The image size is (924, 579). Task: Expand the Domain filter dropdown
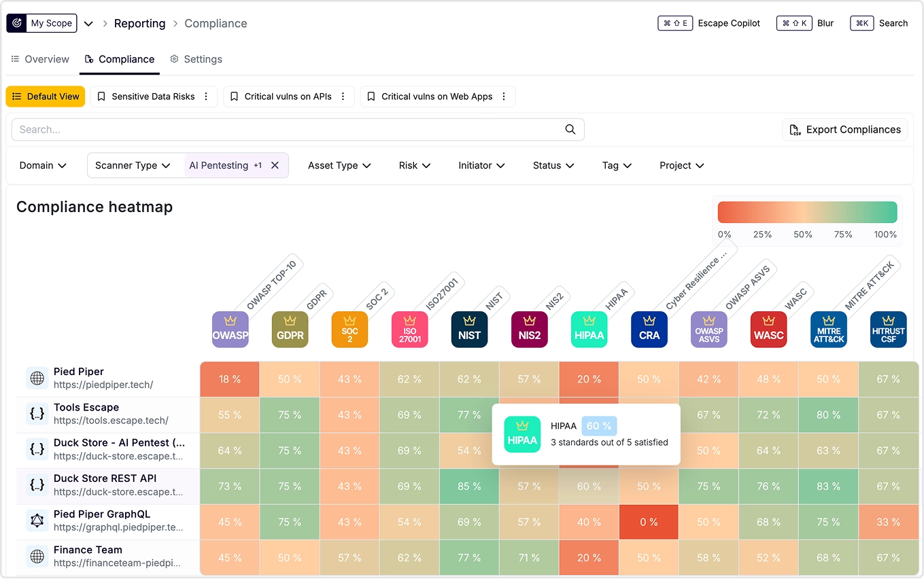pyautogui.click(x=43, y=165)
